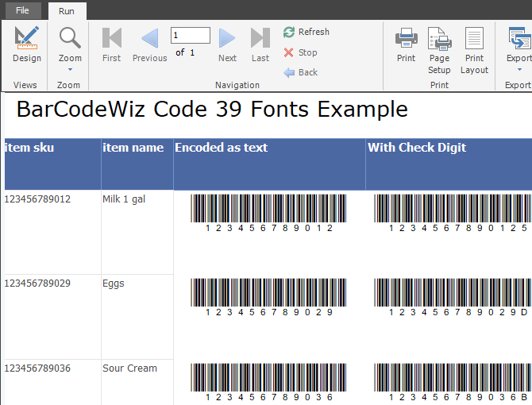Screen dimensions: 532x405
Task: Click the 'item sku' column header
Action: coord(52,164)
